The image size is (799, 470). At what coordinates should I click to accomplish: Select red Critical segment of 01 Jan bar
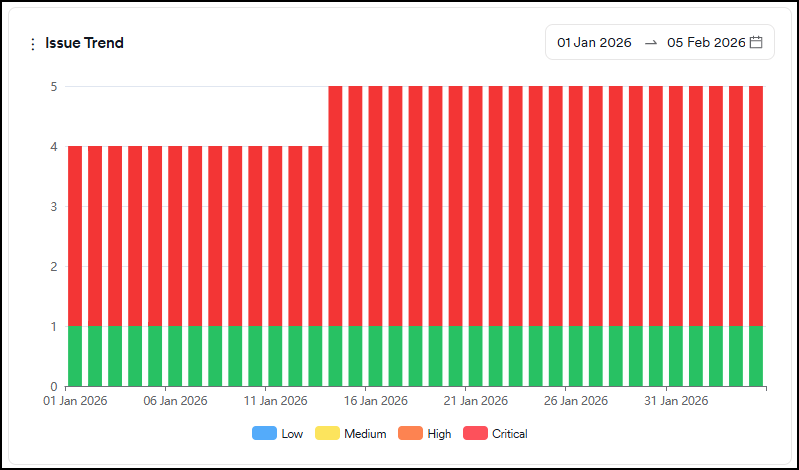75,235
